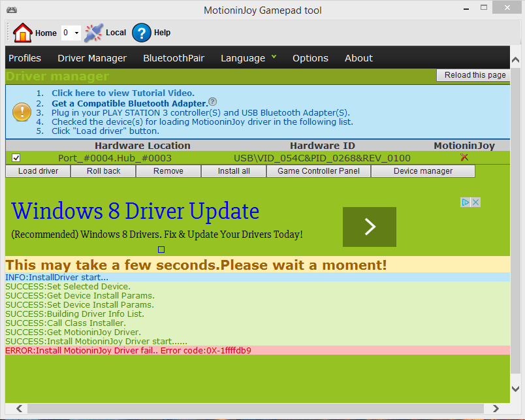Open the BluetoothPair menu
Screen dimensions: 525x420
174,58
